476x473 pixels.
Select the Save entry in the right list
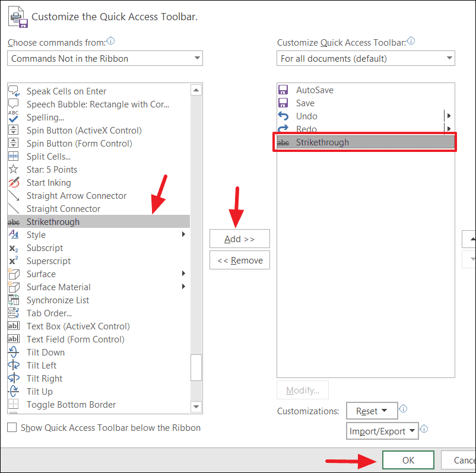point(306,103)
